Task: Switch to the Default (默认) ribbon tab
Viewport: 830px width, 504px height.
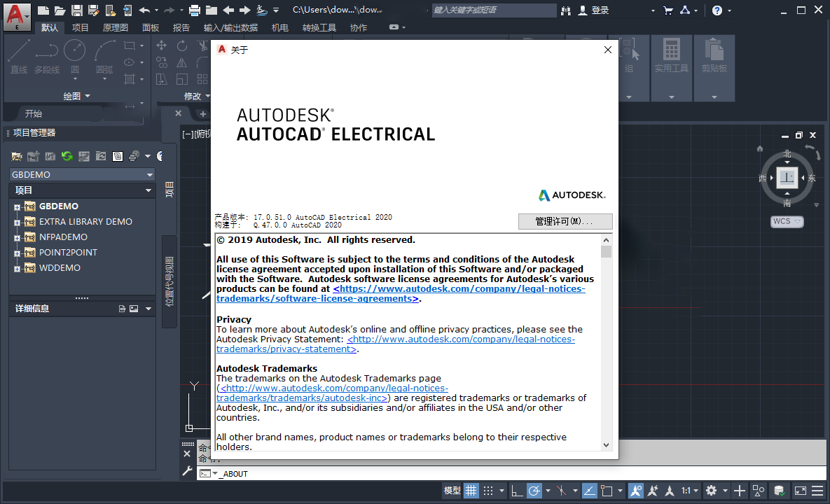Action: (50, 27)
